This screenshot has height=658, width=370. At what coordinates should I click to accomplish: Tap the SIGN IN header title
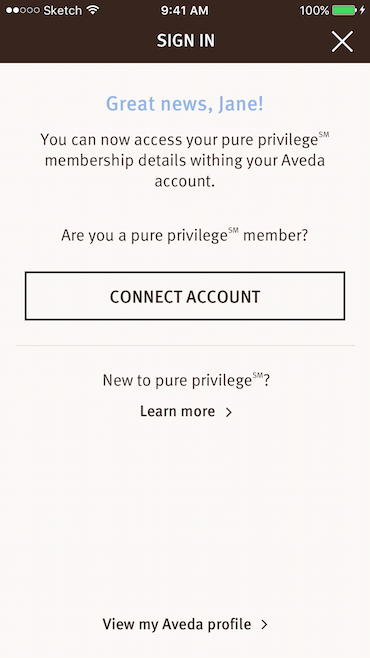pyautogui.click(x=185, y=41)
